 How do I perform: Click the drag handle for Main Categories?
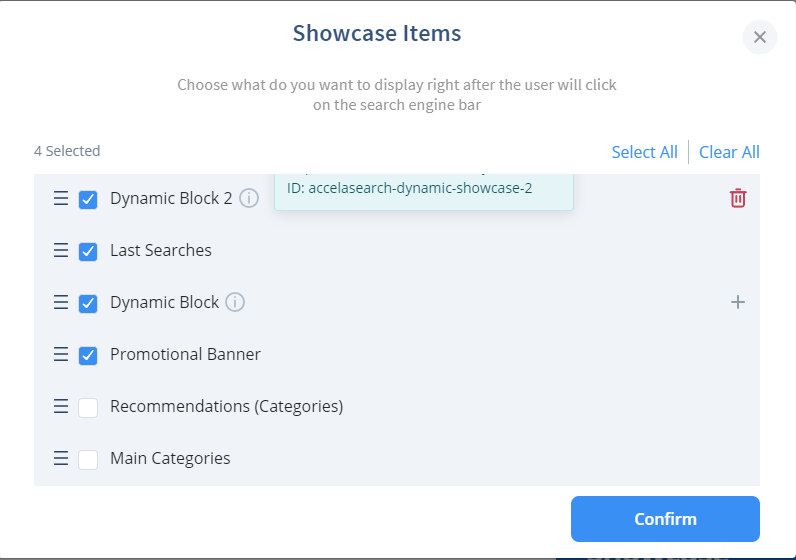pyautogui.click(x=61, y=458)
